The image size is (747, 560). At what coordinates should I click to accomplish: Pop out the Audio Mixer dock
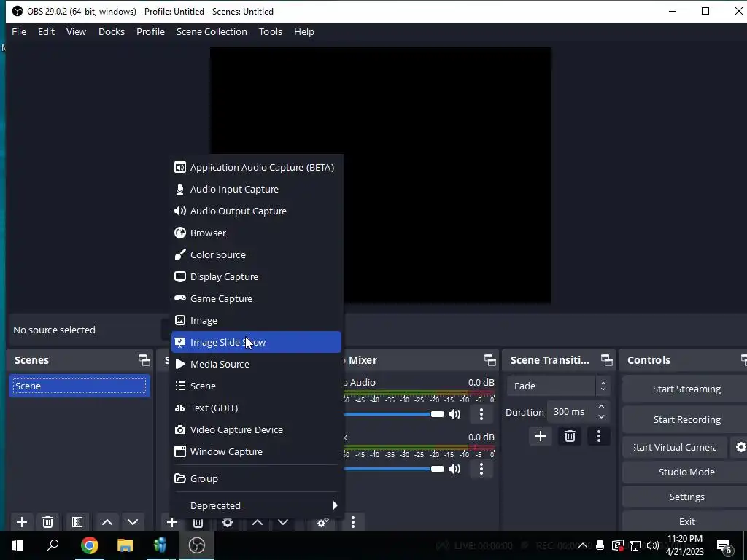click(489, 360)
